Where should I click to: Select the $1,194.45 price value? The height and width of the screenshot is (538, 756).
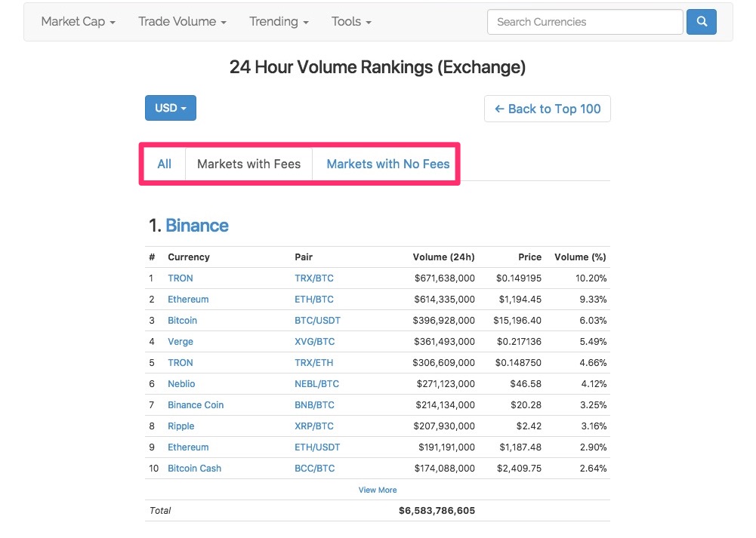coord(520,300)
